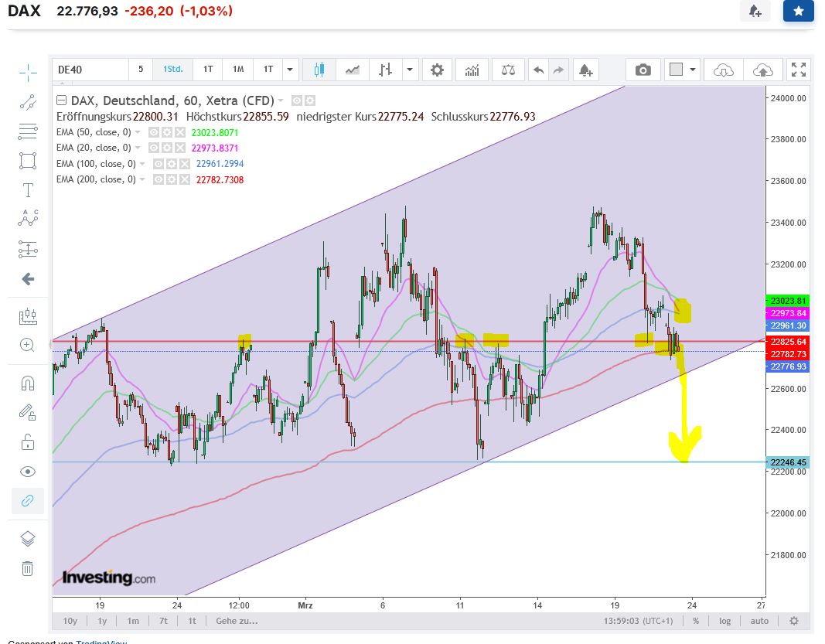Undo the last chart action
The height and width of the screenshot is (644, 825).
pyautogui.click(x=537, y=70)
